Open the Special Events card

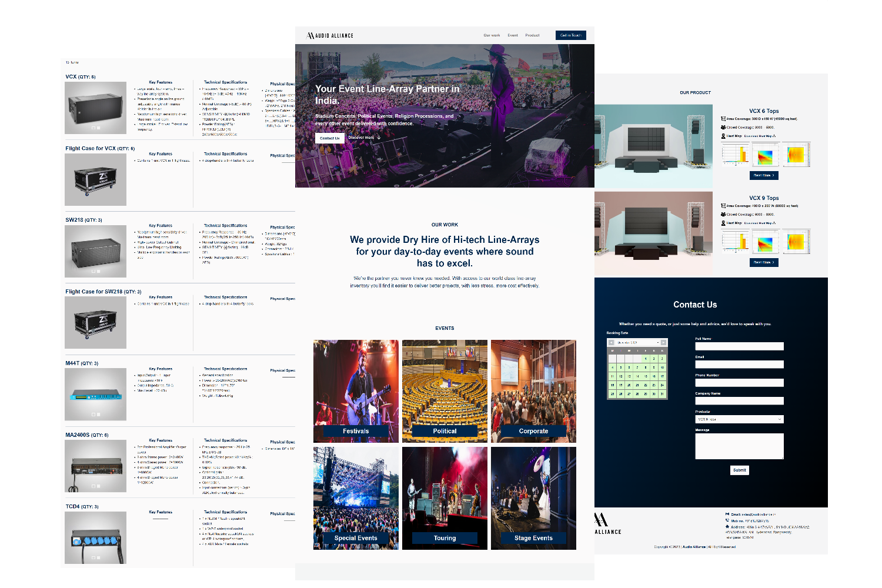click(x=356, y=498)
